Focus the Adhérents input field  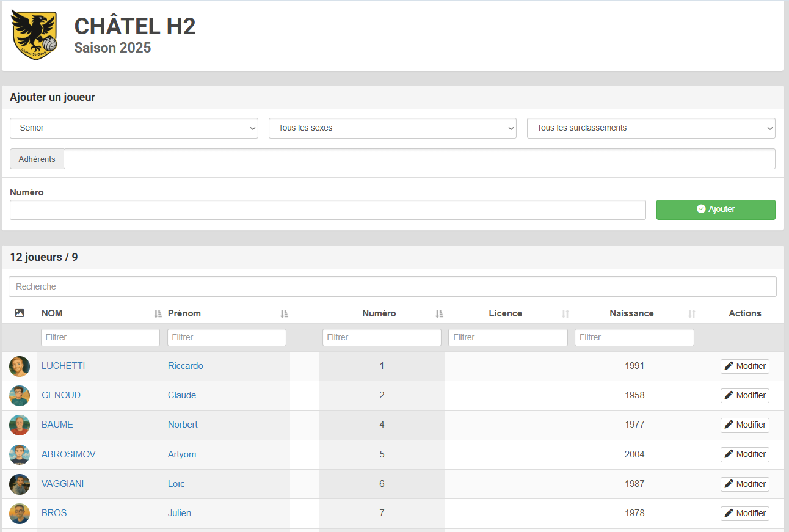click(419, 159)
